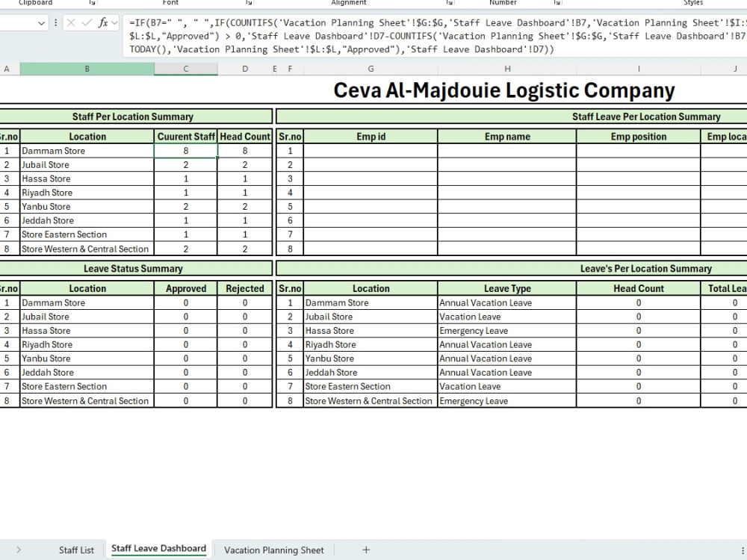Select Emergency Leave cell for Hassa Store
The height and width of the screenshot is (560, 747).
[x=507, y=331]
